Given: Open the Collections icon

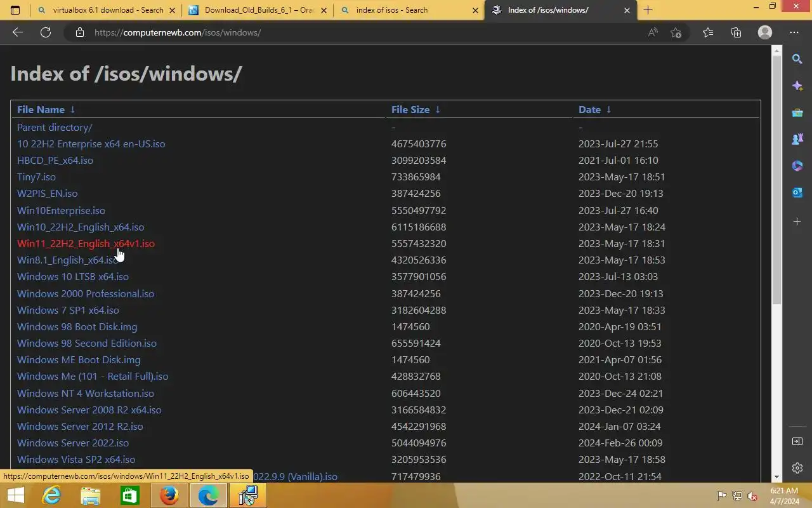Looking at the screenshot, I should [736, 32].
